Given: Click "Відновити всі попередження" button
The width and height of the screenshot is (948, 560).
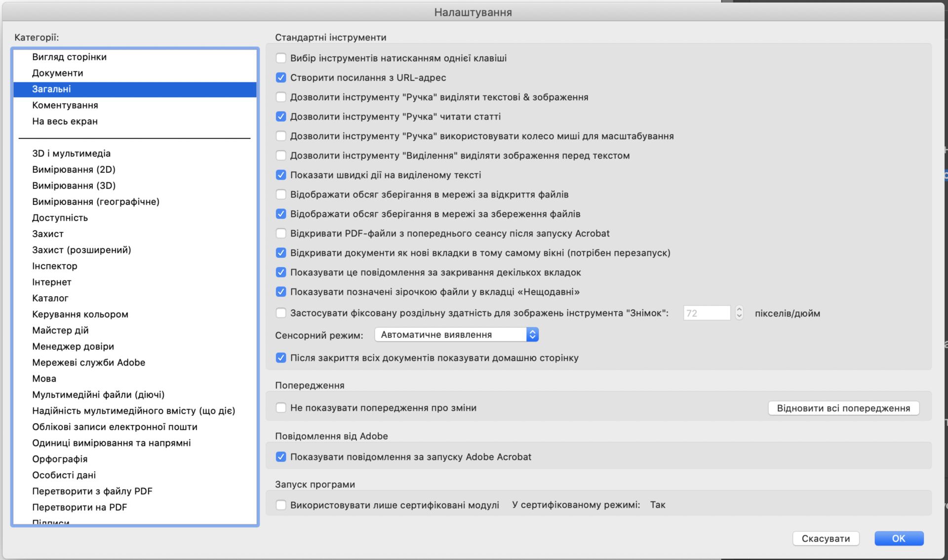Looking at the screenshot, I should coord(843,408).
